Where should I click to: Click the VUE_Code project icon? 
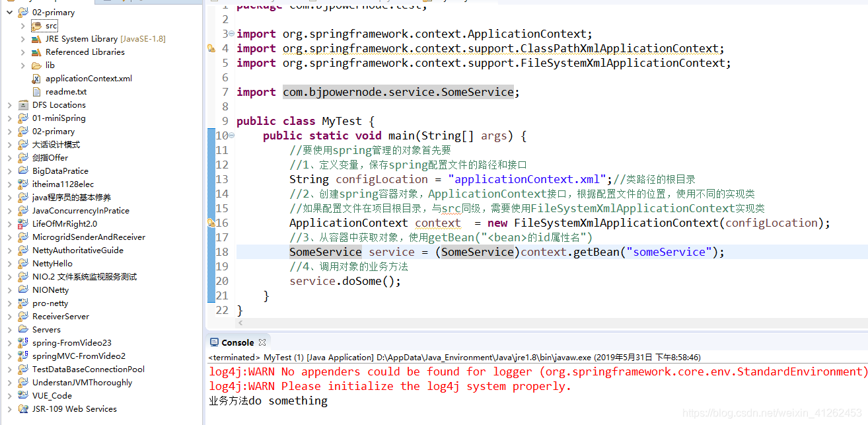coord(23,396)
